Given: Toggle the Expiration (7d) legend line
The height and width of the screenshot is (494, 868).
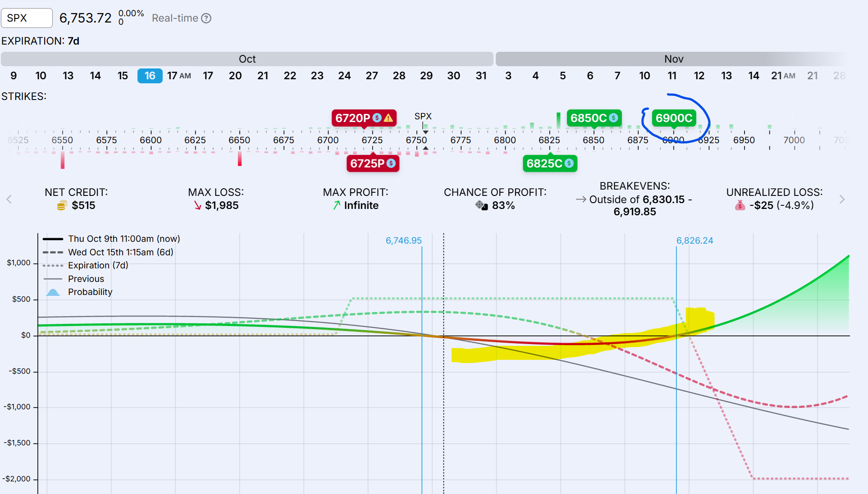Looking at the screenshot, I should [x=98, y=265].
